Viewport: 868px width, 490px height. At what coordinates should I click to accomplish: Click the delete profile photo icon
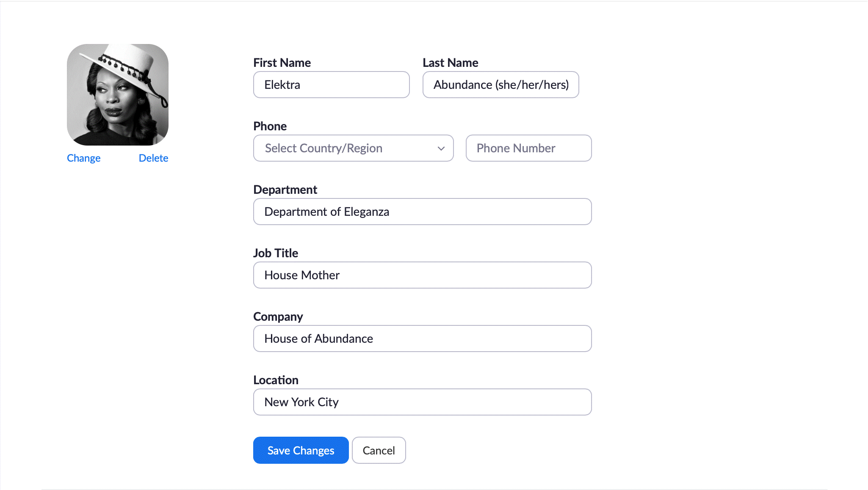[153, 158]
